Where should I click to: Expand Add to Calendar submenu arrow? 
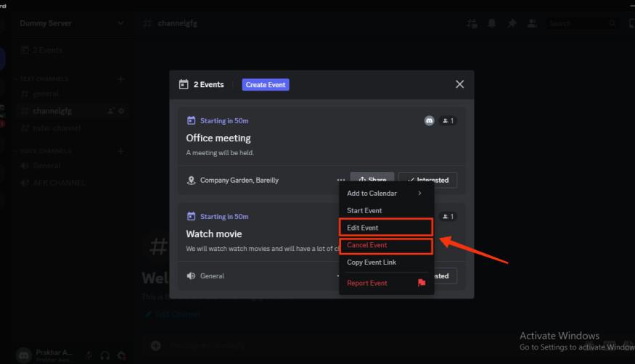(419, 194)
